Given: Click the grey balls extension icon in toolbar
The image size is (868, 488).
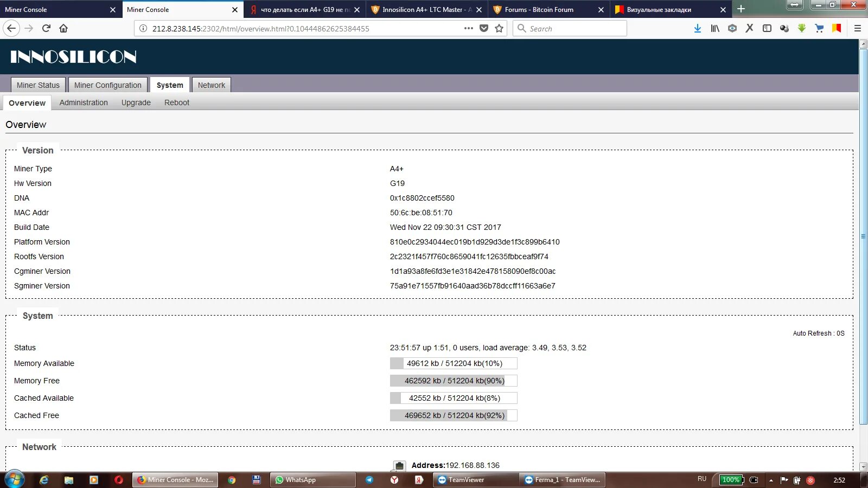Looking at the screenshot, I should [x=784, y=28].
